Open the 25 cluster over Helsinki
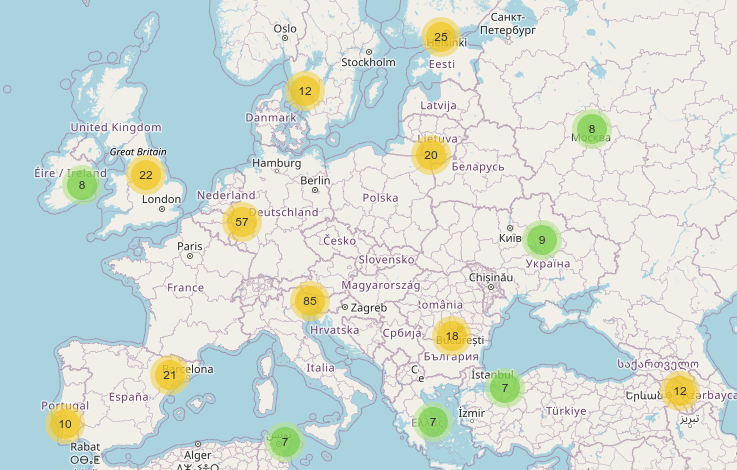737x470 pixels. [x=440, y=37]
